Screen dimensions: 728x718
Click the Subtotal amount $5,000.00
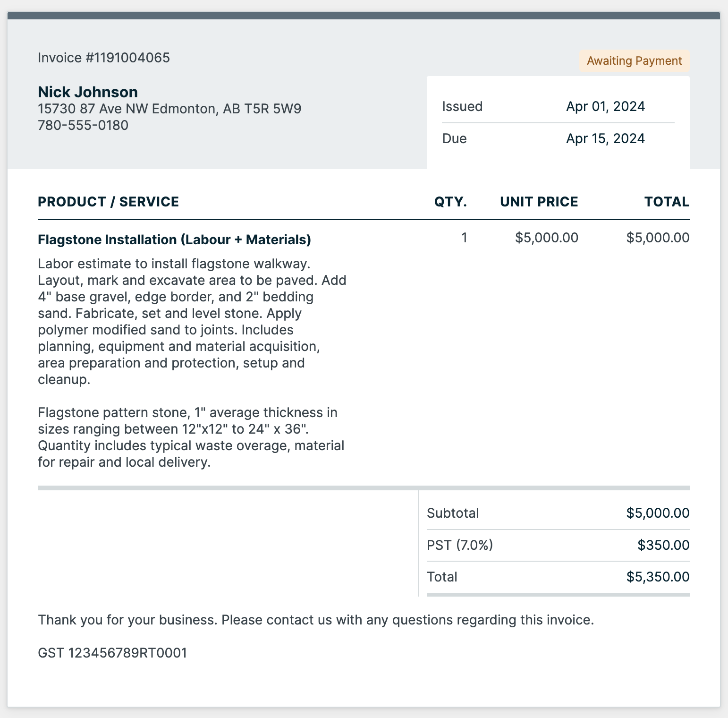tap(657, 513)
